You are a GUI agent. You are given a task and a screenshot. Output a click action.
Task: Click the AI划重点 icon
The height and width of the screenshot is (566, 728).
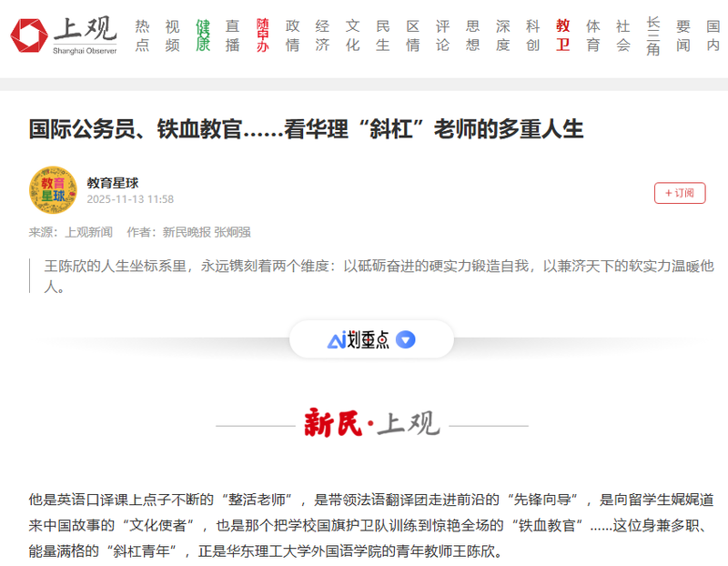[x=358, y=340]
